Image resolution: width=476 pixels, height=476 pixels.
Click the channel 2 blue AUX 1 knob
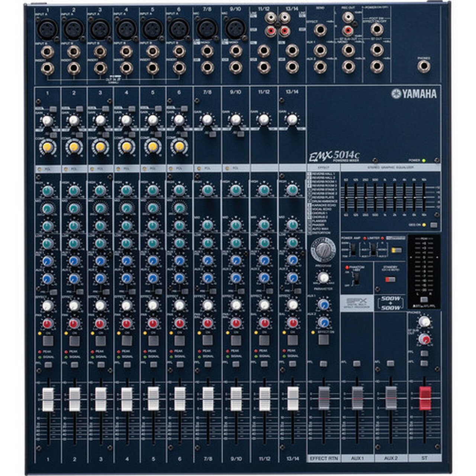(x=74, y=261)
